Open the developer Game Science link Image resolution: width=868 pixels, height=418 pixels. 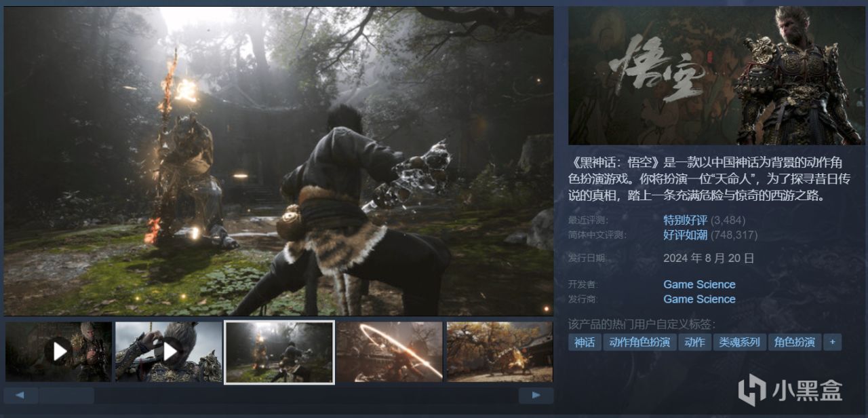[x=699, y=284]
